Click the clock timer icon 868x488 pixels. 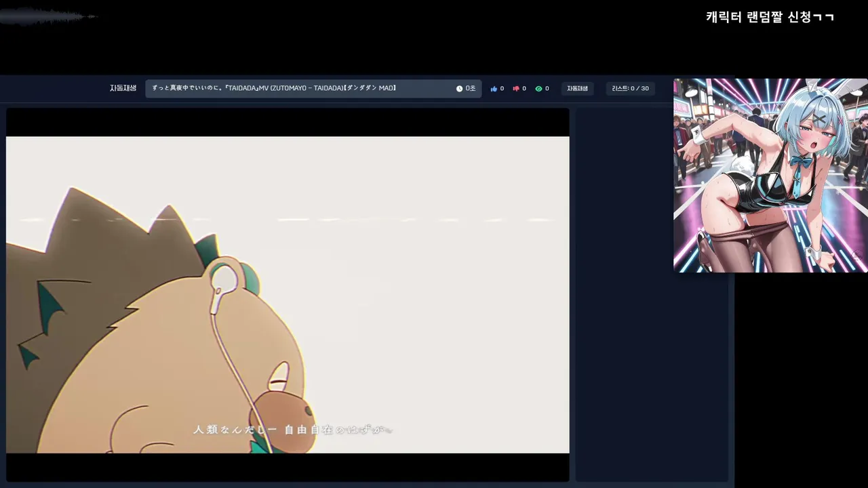459,89
